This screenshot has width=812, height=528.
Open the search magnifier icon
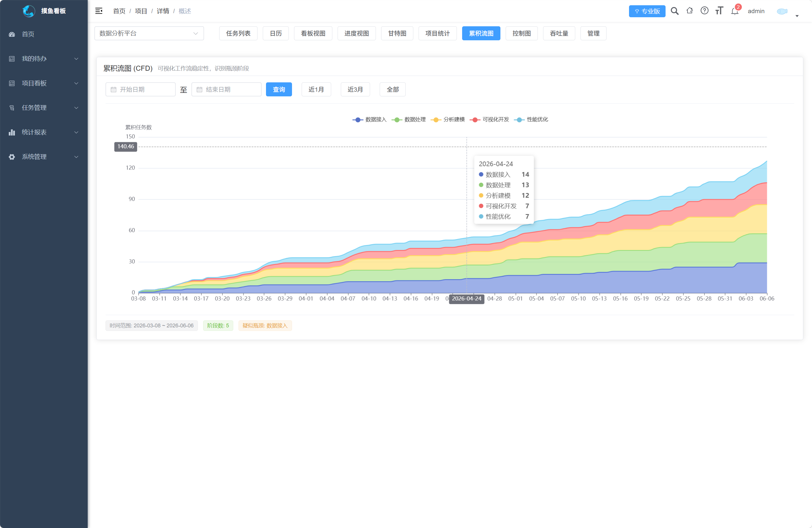[x=675, y=11]
